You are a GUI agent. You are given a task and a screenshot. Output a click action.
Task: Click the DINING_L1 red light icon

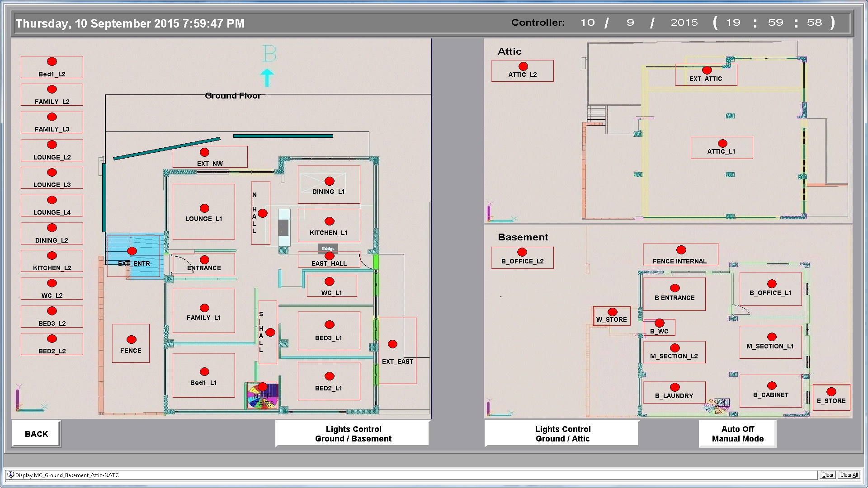[x=330, y=181]
